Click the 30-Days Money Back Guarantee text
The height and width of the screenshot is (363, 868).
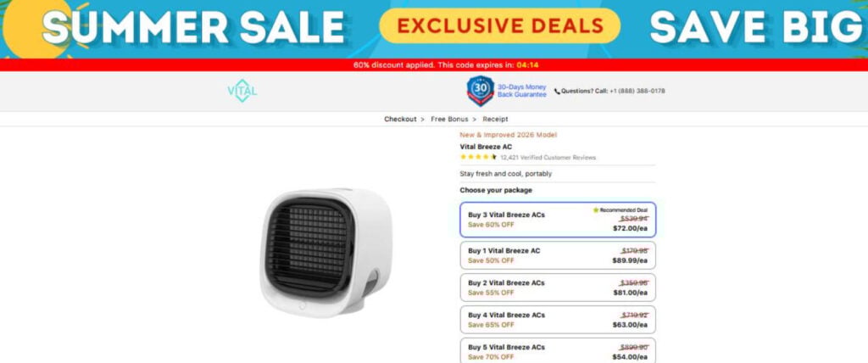click(x=521, y=91)
